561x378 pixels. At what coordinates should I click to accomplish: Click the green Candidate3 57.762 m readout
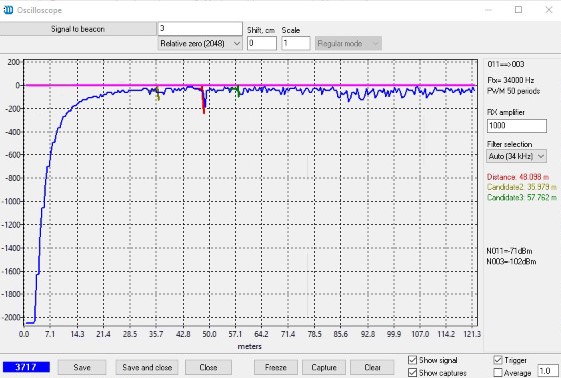tap(522, 197)
